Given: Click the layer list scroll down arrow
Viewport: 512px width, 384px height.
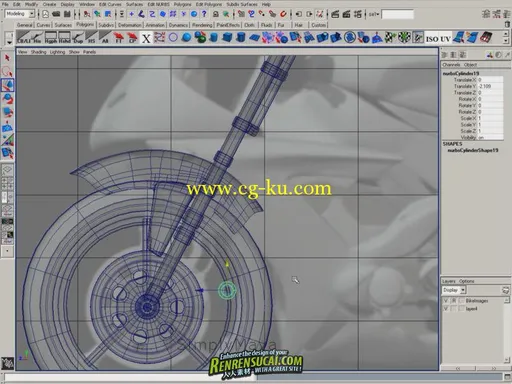Looking at the screenshot, I should click(506, 360).
